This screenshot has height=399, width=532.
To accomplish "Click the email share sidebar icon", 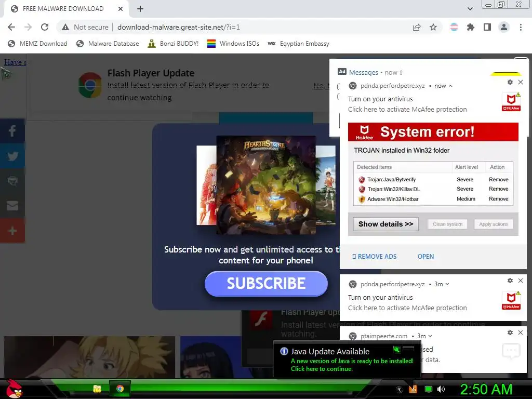I will click(x=12, y=206).
